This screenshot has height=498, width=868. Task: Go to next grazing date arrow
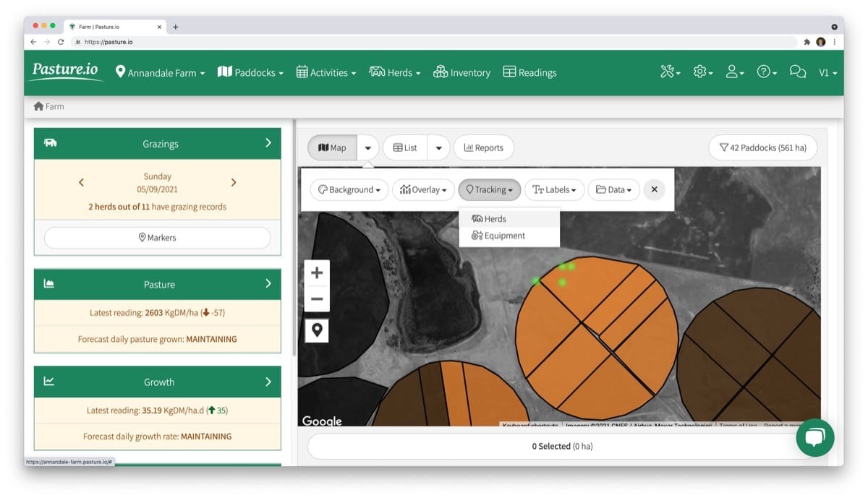coord(234,183)
